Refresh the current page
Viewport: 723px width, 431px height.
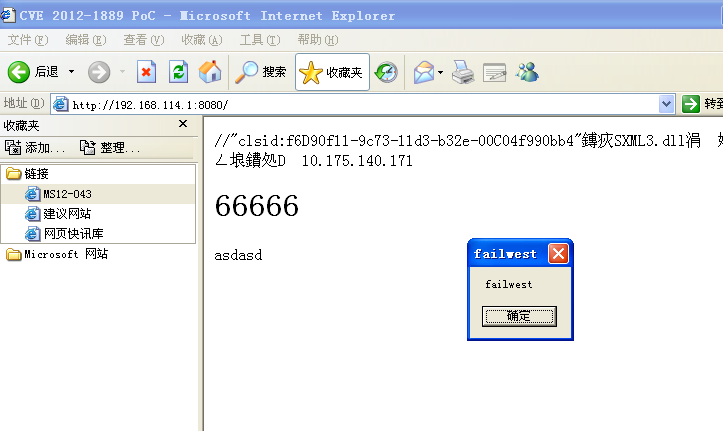click(178, 72)
